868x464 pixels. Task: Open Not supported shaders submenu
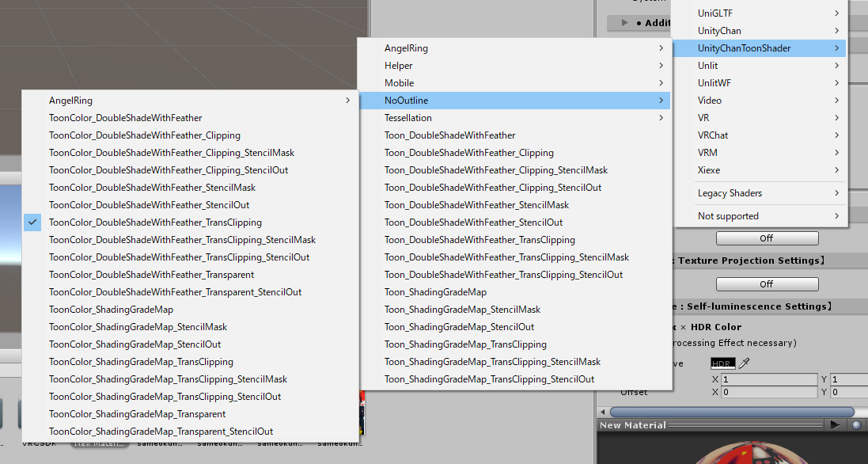pyautogui.click(x=760, y=216)
